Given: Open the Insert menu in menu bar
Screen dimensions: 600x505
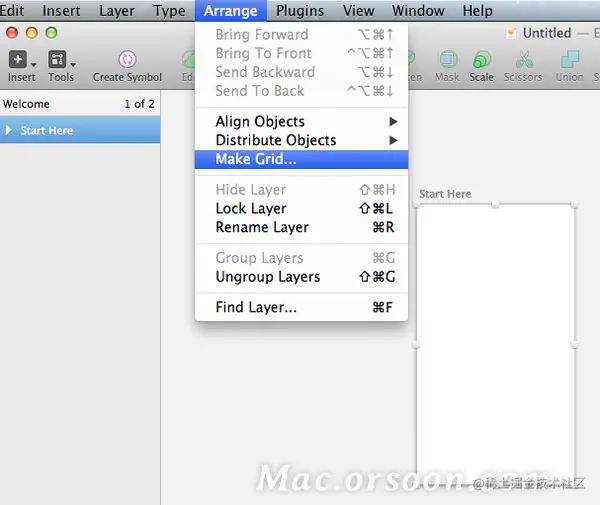Looking at the screenshot, I should pos(61,11).
